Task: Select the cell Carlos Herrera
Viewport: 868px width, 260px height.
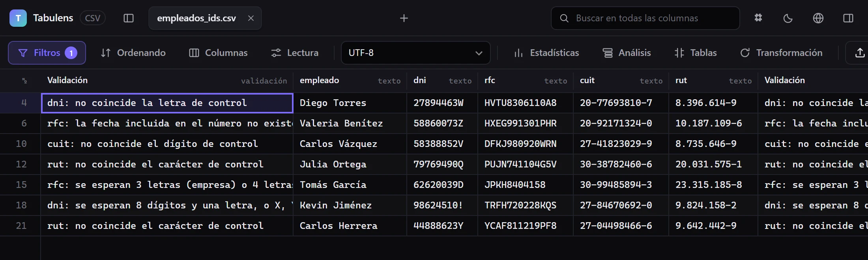Action: click(350, 226)
